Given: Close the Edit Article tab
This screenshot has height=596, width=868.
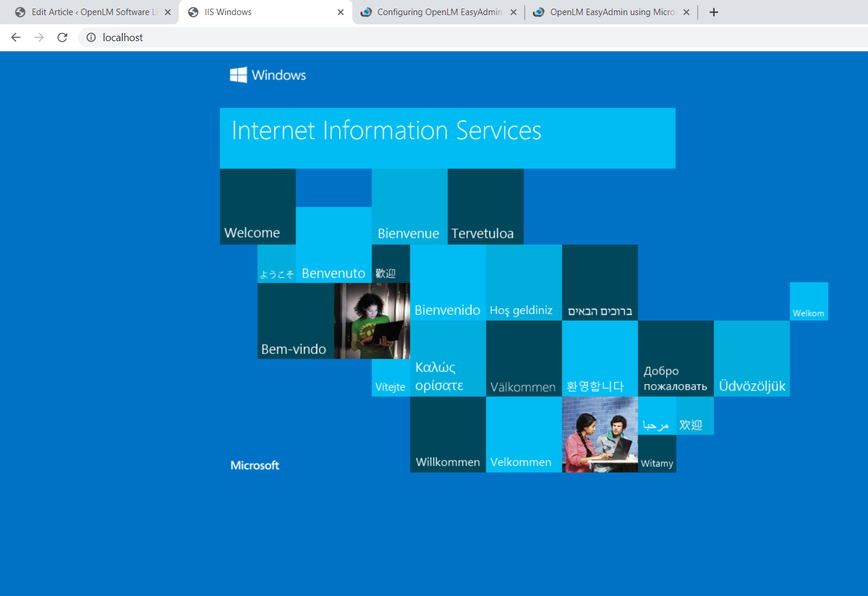Looking at the screenshot, I should [168, 12].
